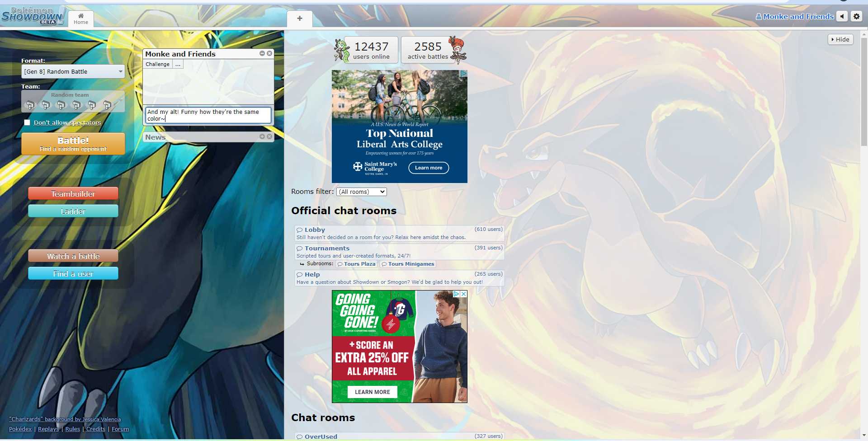Open the Ladder
Image resolution: width=868 pixels, height=441 pixels.
(73, 211)
